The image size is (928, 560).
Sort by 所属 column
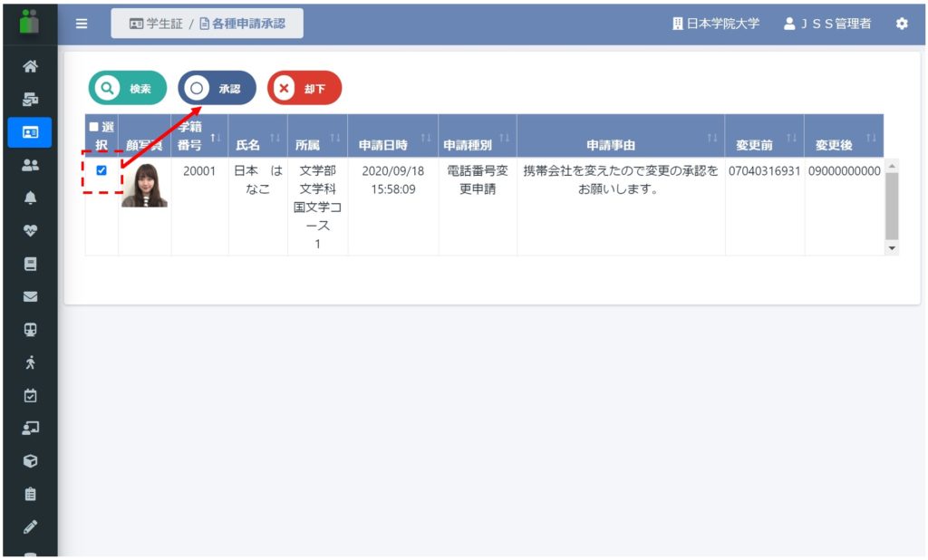(x=317, y=136)
